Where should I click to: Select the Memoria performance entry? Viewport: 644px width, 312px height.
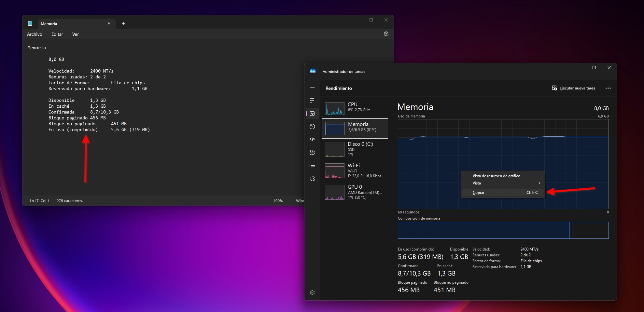(355, 129)
